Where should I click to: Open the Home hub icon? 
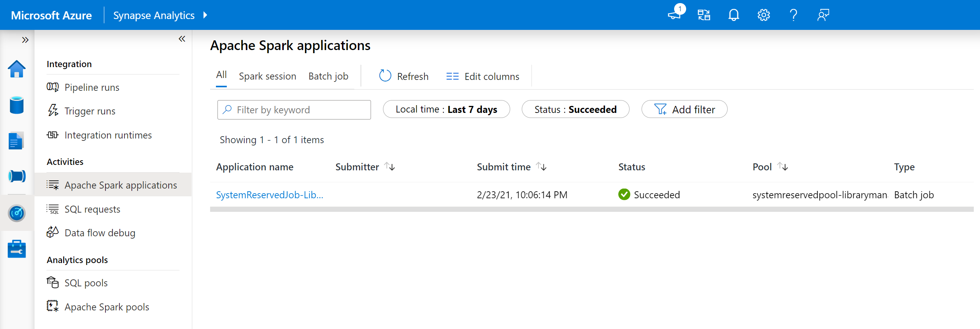(x=17, y=69)
